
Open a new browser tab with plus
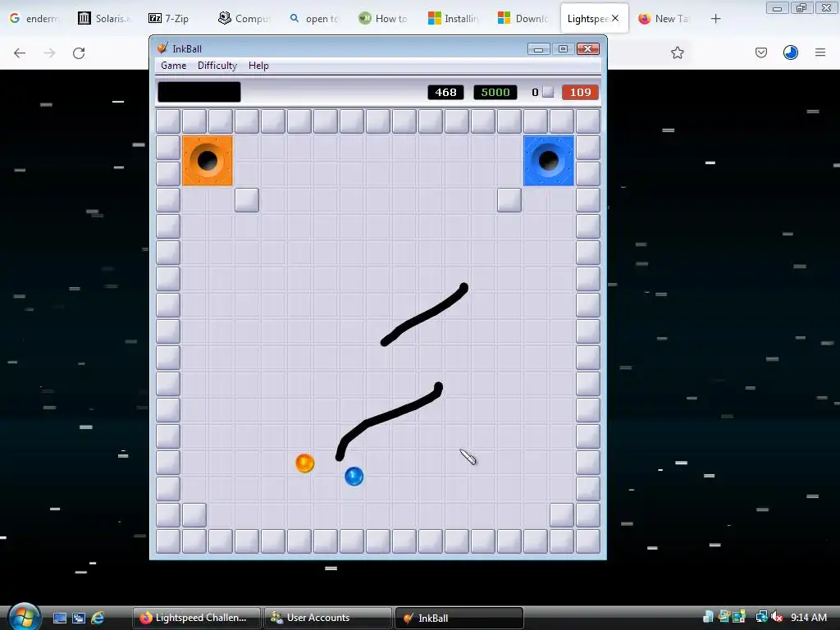(x=715, y=19)
